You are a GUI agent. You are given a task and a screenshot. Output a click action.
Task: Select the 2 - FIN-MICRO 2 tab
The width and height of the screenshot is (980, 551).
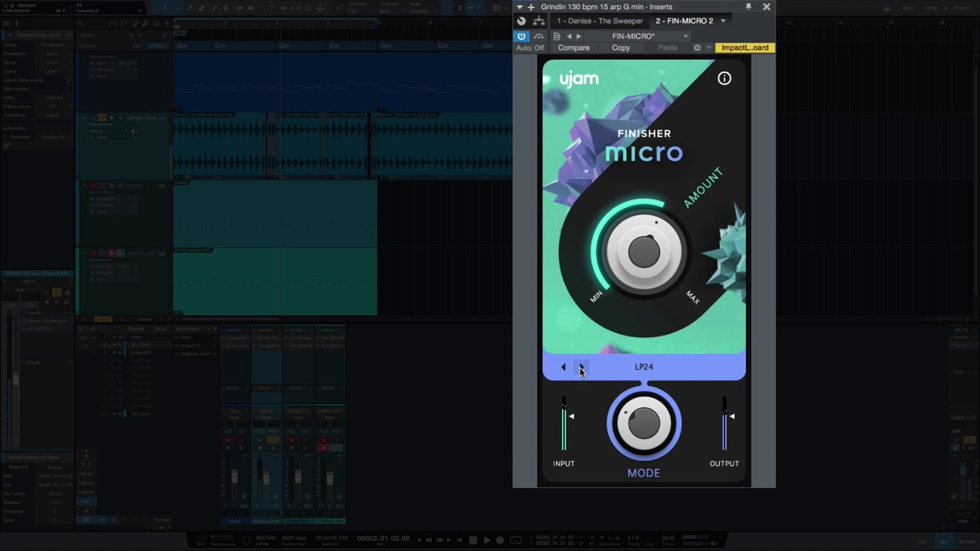(684, 21)
